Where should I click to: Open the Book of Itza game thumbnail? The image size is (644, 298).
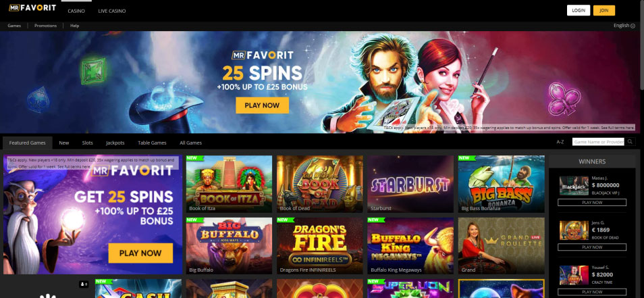[x=229, y=184]
